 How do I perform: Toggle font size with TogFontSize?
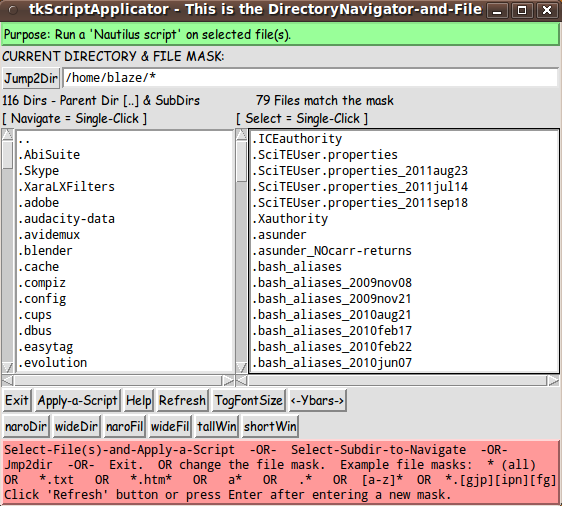[248, 400]
